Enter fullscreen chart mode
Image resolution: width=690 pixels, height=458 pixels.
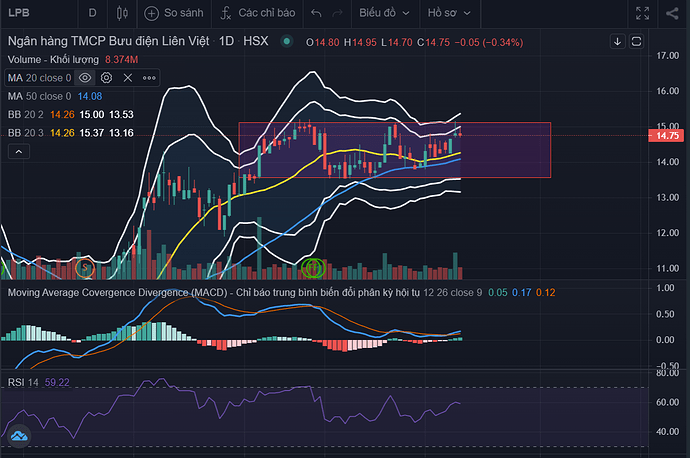642,13
